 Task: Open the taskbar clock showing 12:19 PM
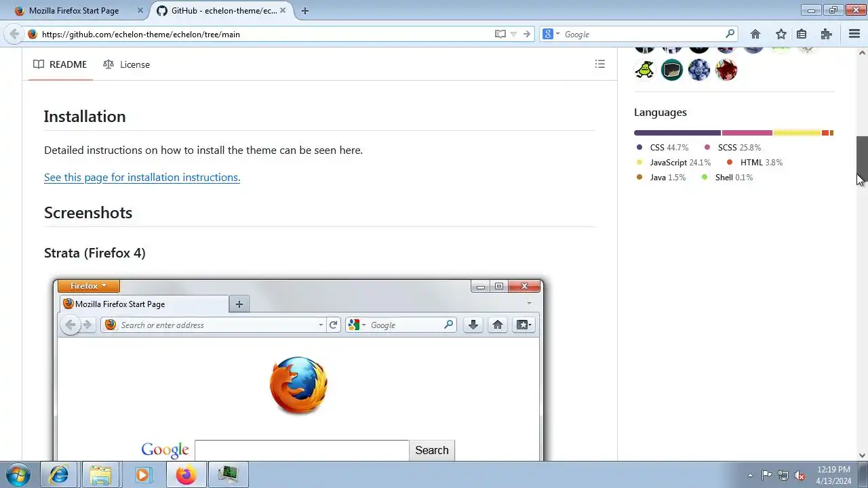tap(833, 475)
